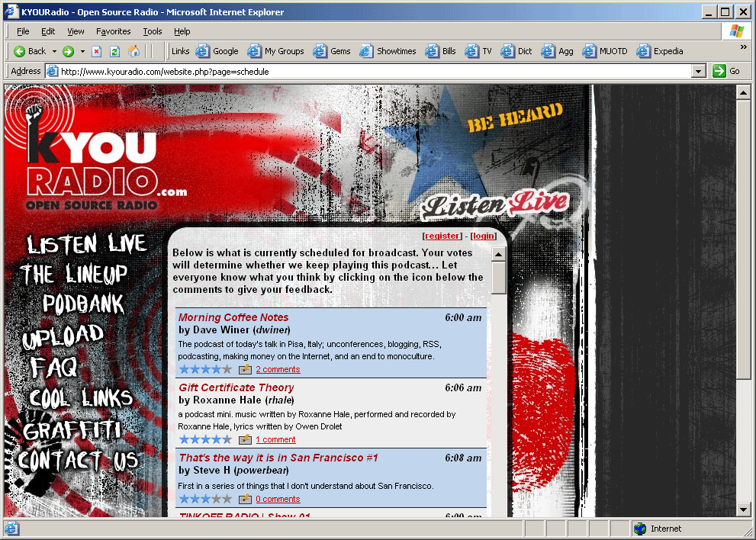The image size is (756, 540).
Task: Click the Forward navigation arrow
Action: pyautogui.click(x=69, y=51)
